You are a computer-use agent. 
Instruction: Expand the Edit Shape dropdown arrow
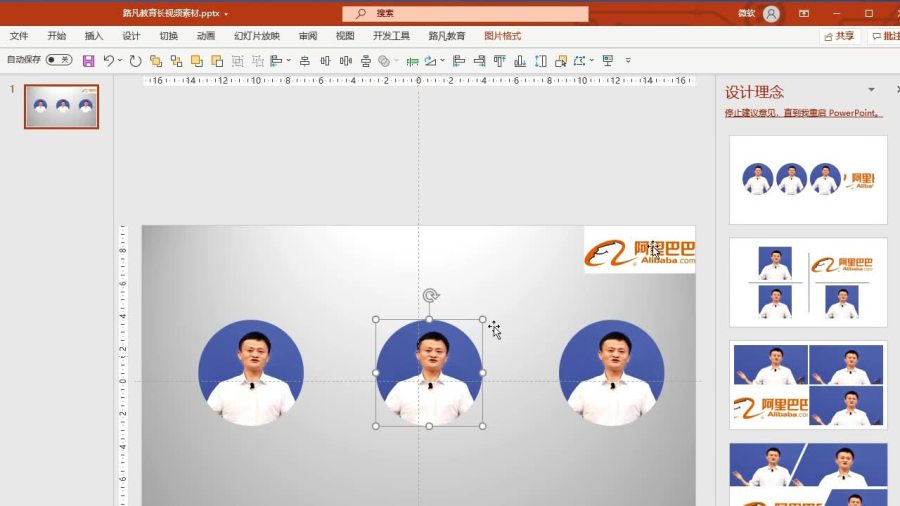coord(591,60)
